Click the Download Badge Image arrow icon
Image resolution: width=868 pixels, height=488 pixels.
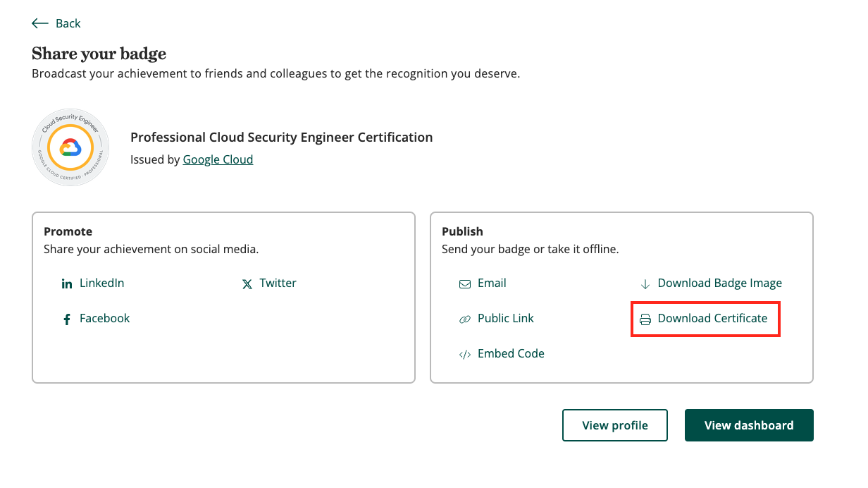[x=645, y=283]
